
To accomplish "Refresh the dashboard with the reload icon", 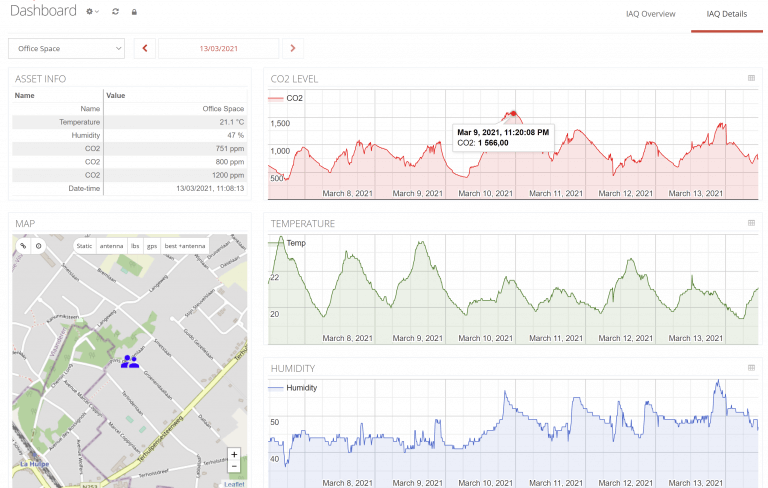I will (x=116, y=11).
